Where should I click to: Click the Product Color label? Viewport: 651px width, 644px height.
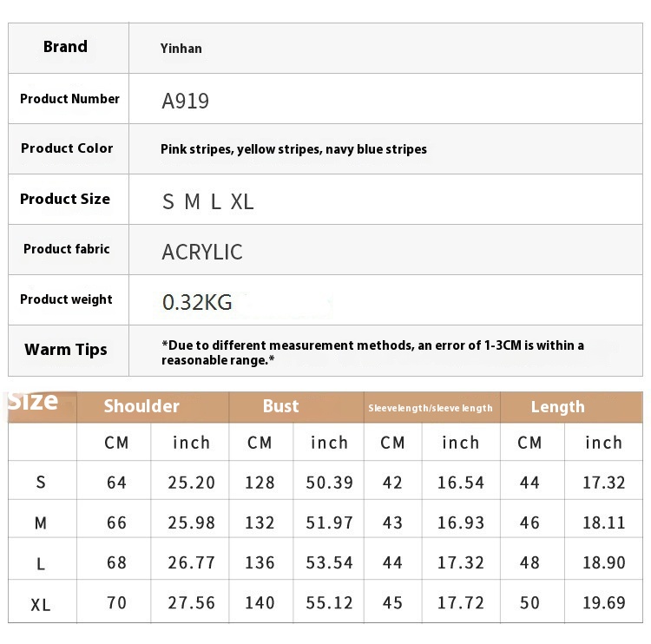tap(67, 148)
